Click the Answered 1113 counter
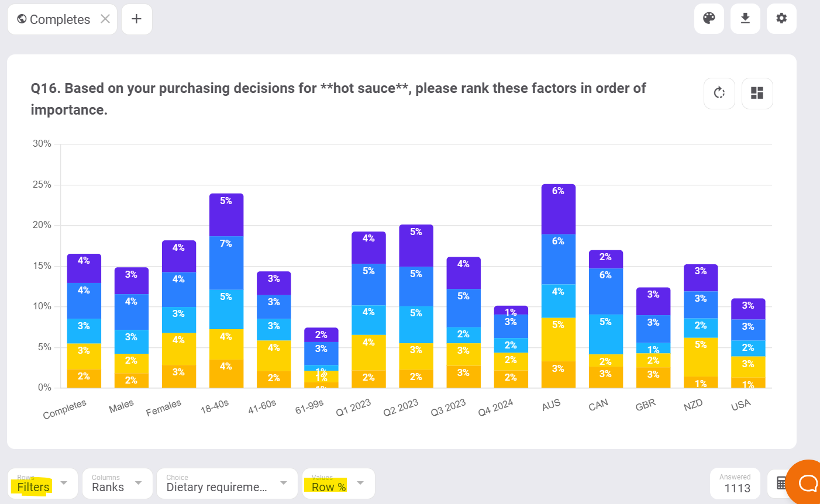820x504 pixels. [735, 484]
